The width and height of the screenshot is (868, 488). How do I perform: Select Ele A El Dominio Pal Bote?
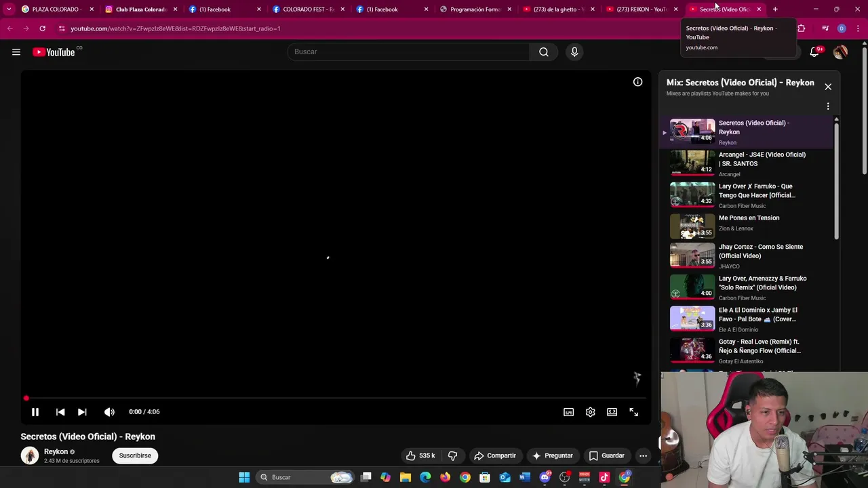pos(746,319)
